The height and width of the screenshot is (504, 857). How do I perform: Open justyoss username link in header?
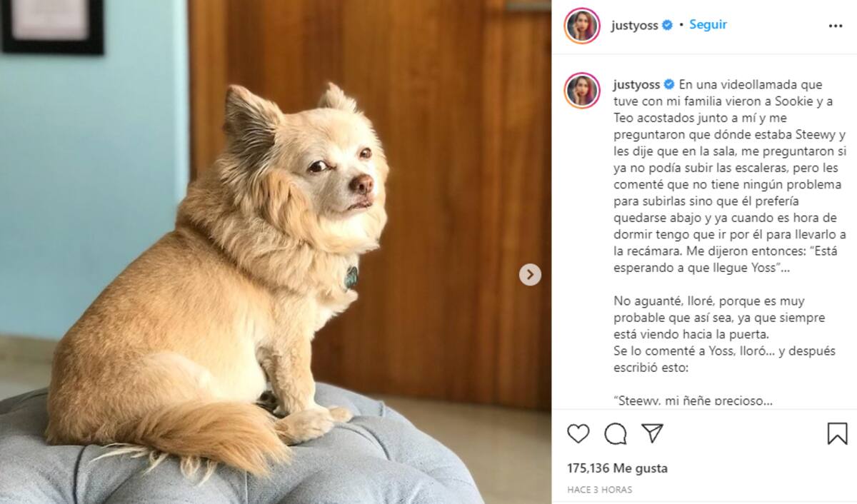[x=636, y=25]
